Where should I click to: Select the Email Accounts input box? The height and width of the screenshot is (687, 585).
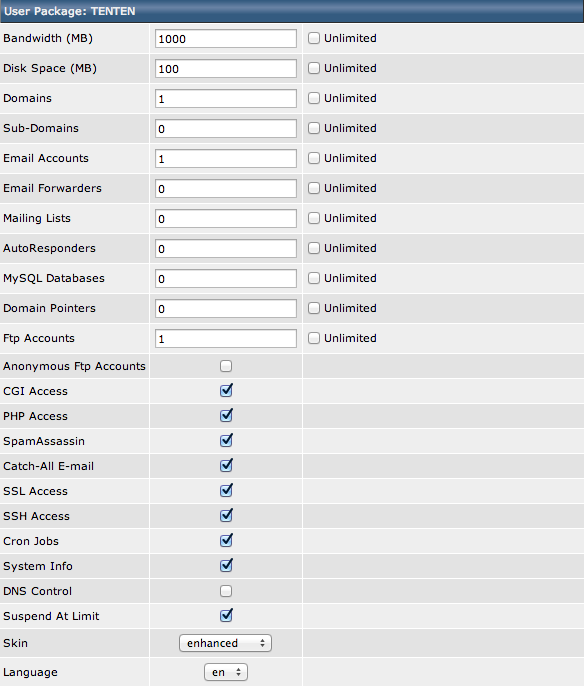click(226, 159)
